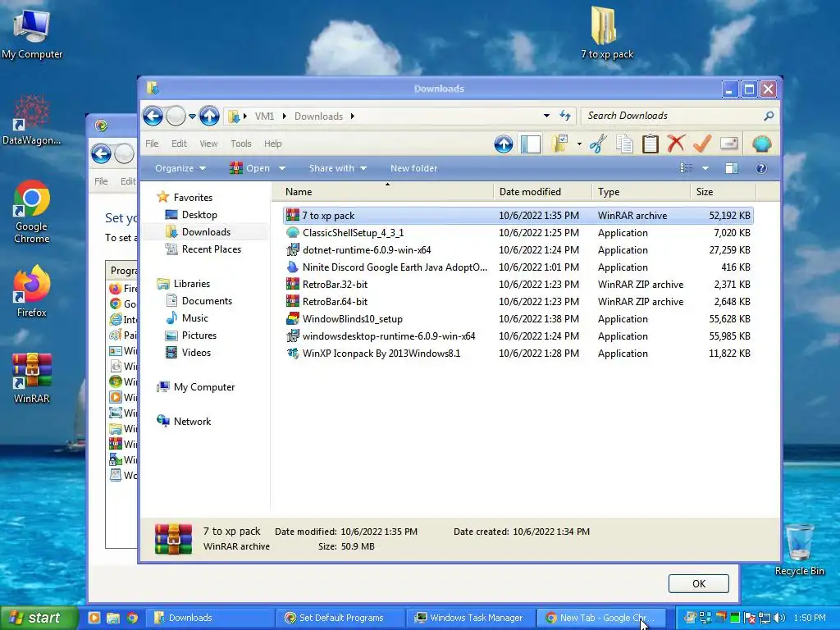Click the Back arrow in Downloads window
Viewport: 840px width, 630px height.
[x=153, y=116]
